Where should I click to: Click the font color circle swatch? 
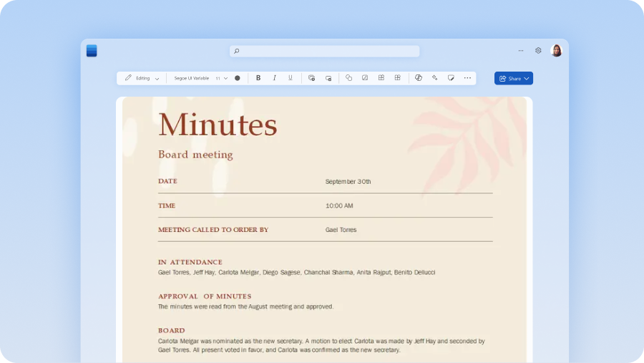click(x=238, y=78)
